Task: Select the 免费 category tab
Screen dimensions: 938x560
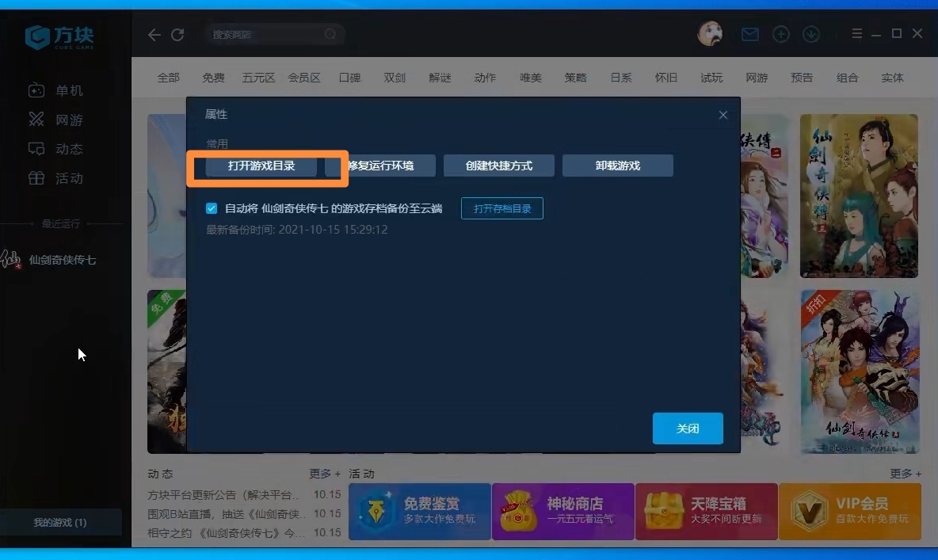Action: pos(213,78)
